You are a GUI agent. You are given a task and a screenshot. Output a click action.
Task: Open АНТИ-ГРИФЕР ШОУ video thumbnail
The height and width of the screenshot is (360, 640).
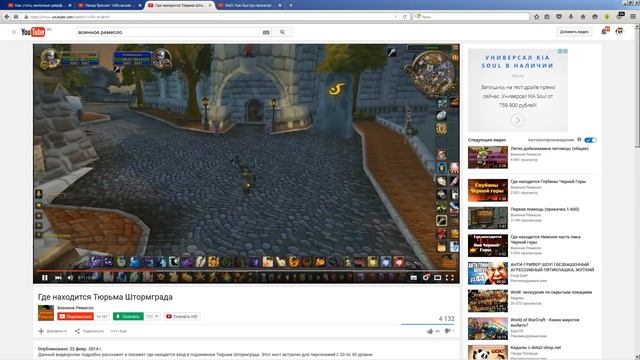click(488, 273)
